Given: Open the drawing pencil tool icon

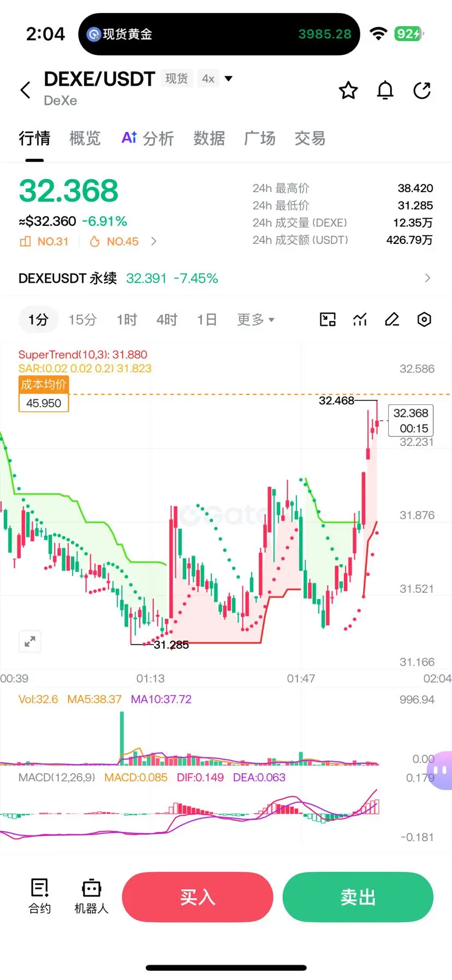Looking at the screenshot, I should click(392, 320).
